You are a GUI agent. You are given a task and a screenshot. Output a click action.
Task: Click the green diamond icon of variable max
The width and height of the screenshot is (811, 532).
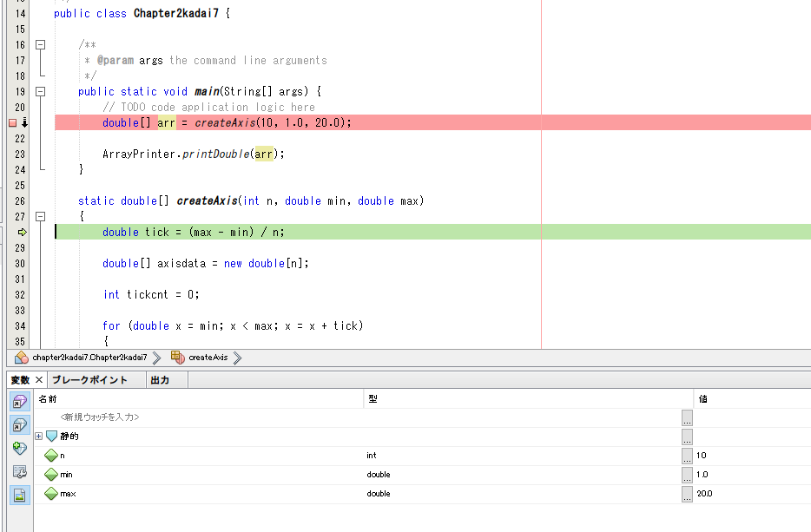coord(51,494)
